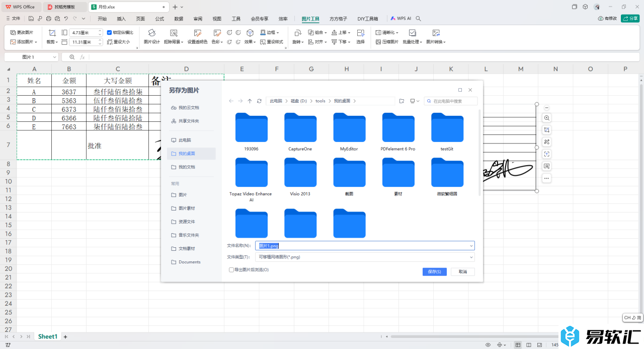
Task: Expand the Name Box dropdown showing 图片 1
Action: [x=54, y=57]
